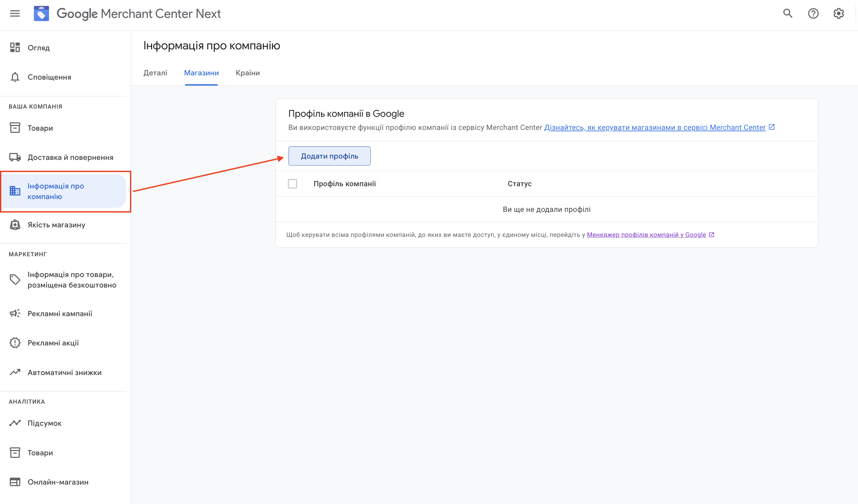Click external-link icon after Merchant Center help link

[x=772, y=127]
